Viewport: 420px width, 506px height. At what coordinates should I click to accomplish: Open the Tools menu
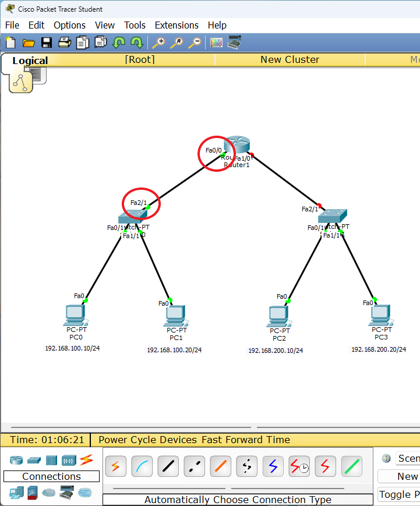[x=135, y=25]
